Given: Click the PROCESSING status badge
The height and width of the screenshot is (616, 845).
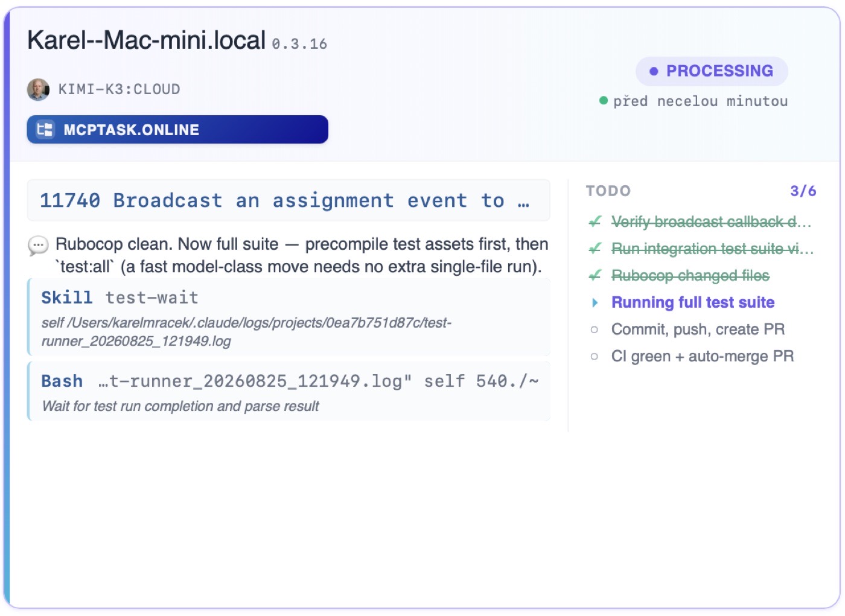Looking at the screenshot, I should (x=712, y=71).
